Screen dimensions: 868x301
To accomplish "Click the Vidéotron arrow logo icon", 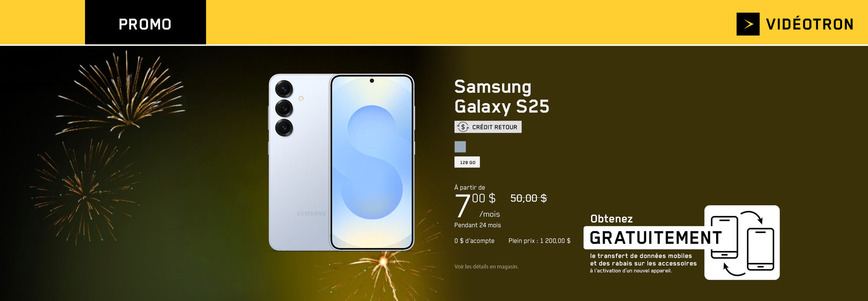I will 748,24.
